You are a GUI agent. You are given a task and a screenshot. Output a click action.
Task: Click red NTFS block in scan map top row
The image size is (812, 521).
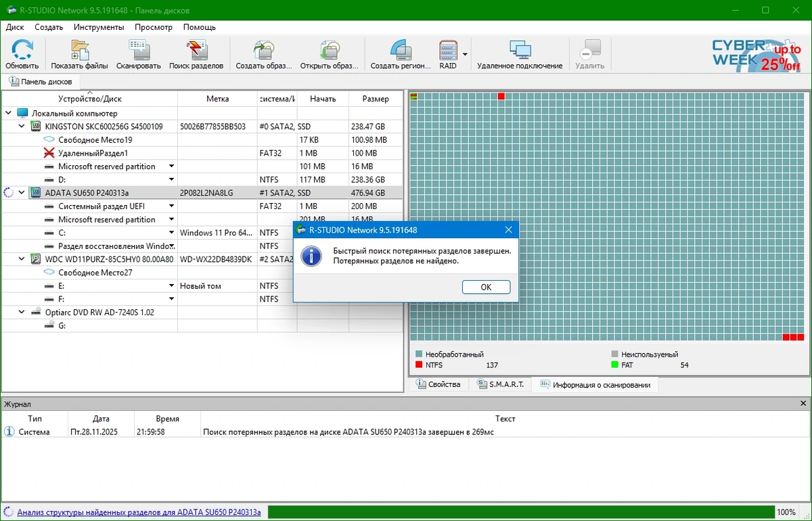[501, 97]
